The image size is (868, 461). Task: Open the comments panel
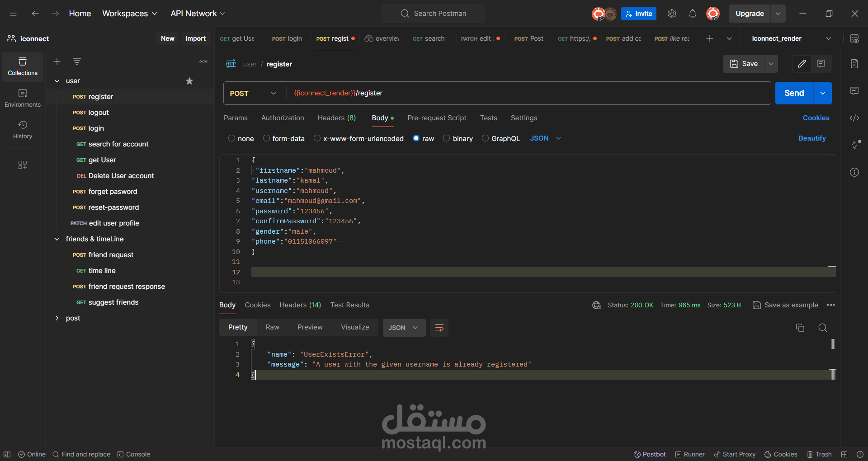pos(854,91)
